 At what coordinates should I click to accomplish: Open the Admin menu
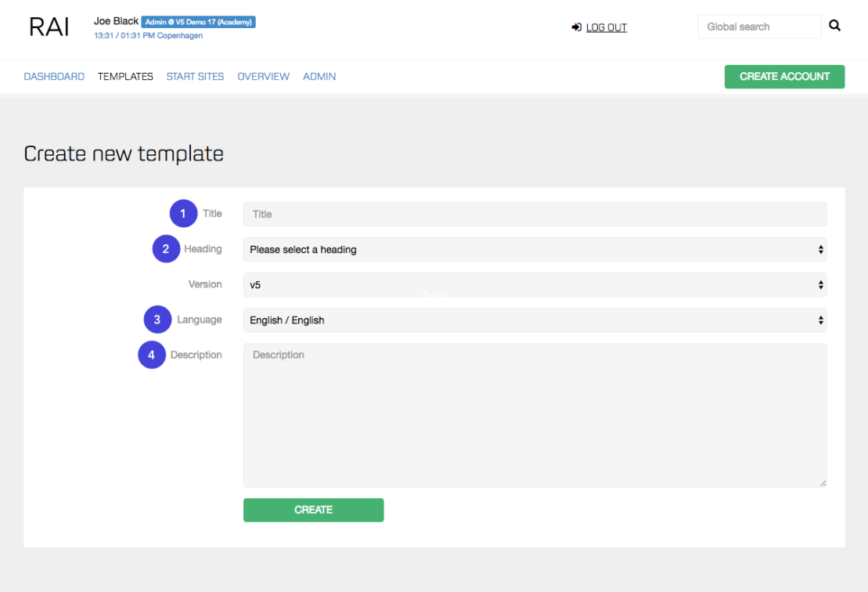coord(319,77)
